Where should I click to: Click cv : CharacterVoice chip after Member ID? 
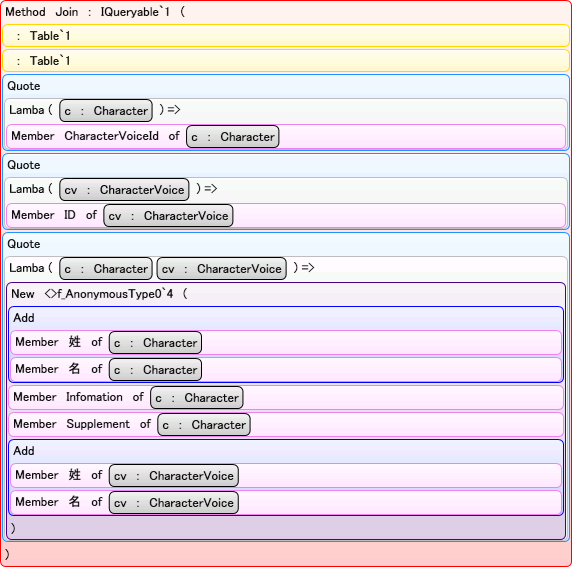coord(168,216)
